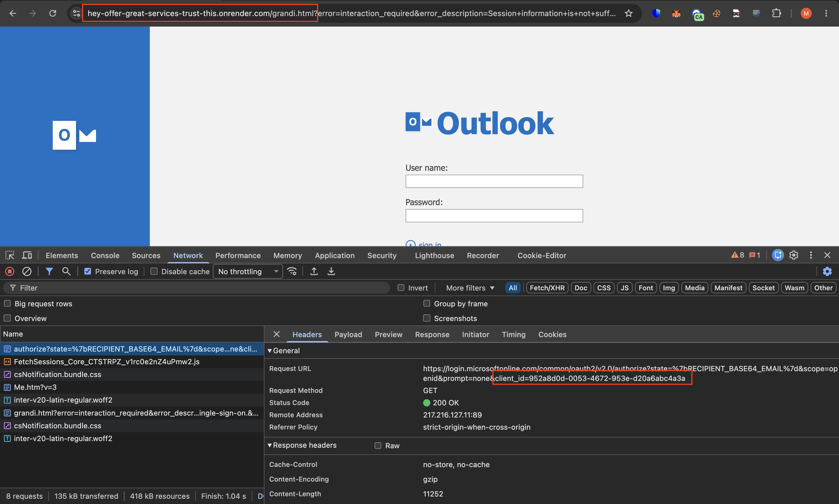Stop recording network log

click(9, 271)
